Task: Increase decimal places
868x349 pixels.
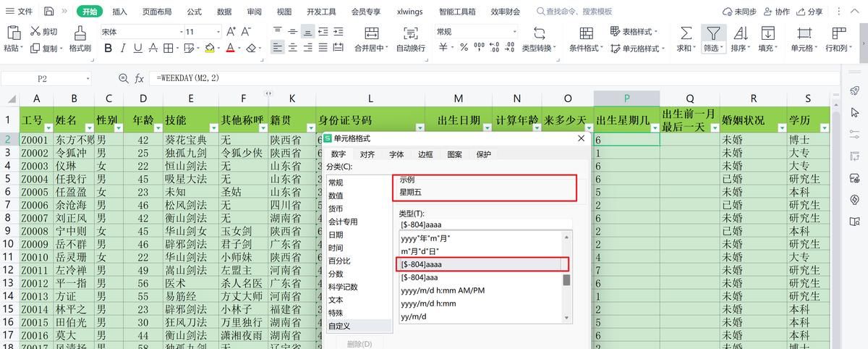Action: click(495, 48)
